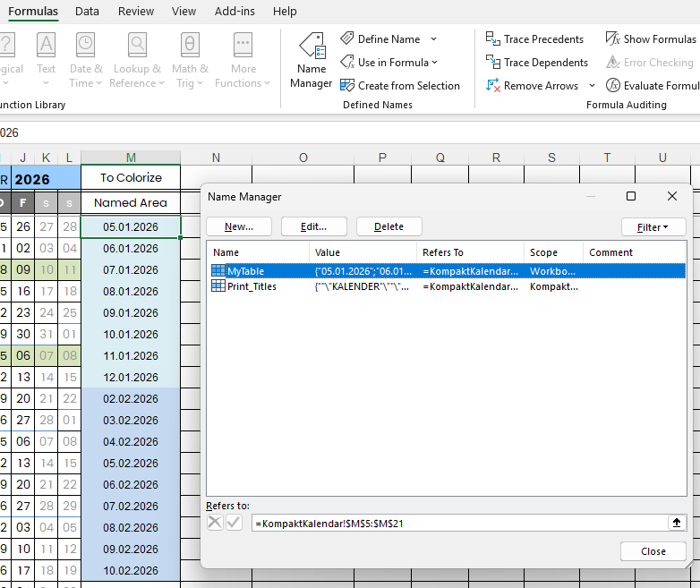Toggle Show Formulas in Formula Auditing
This screenshot has height=588, width=700.
pyautogui.click(x=613, y=39)
